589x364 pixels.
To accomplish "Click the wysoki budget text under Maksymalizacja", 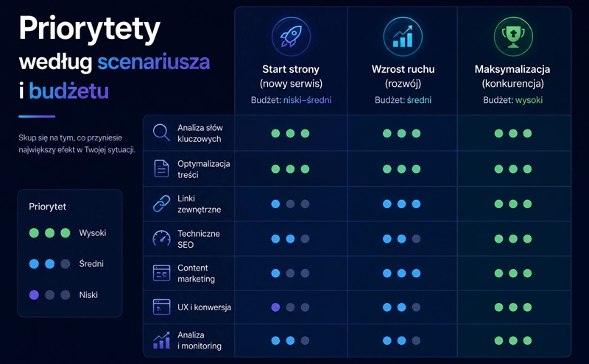I will [x=529, y=100].
